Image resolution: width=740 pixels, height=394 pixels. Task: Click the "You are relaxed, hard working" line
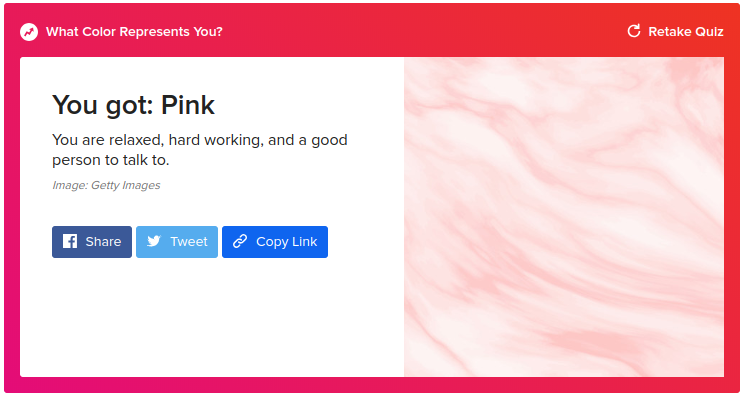[x=200, y=140]
